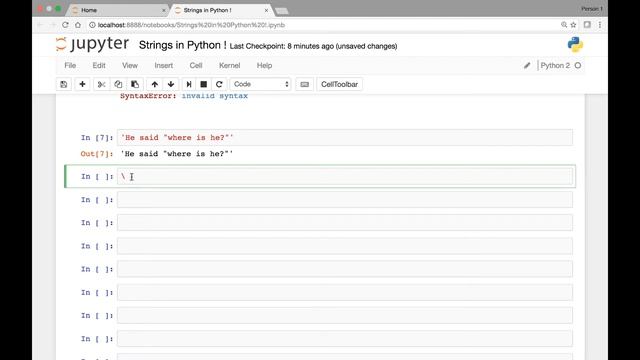The image size is (640, 360).
Task: Open the File menu
Action: click(70, 65)
